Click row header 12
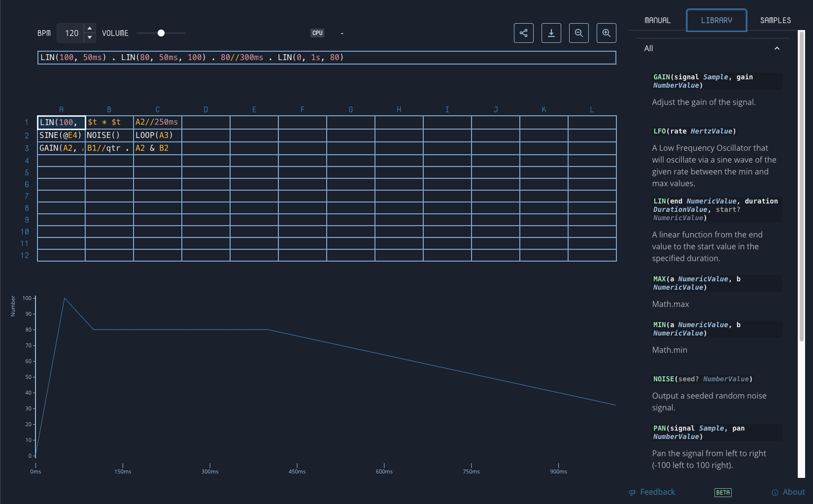Viewport: 813px width, 504px height. pyautogui.click(x=25, y=255)
